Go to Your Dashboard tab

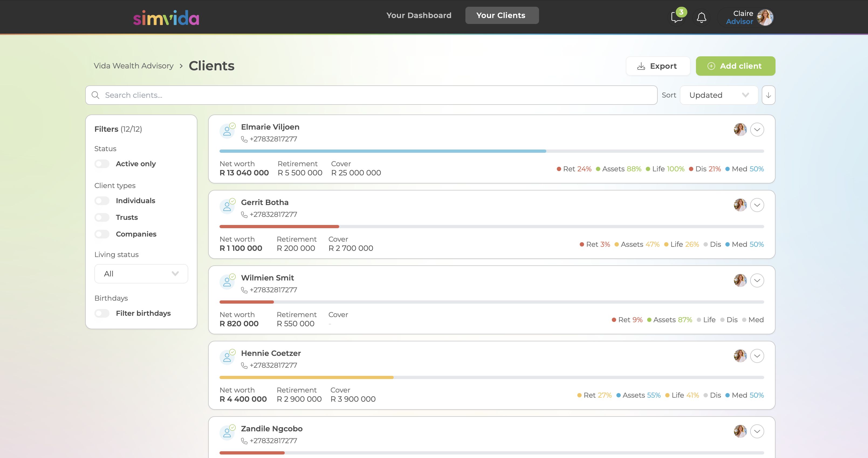click(419, 16)
